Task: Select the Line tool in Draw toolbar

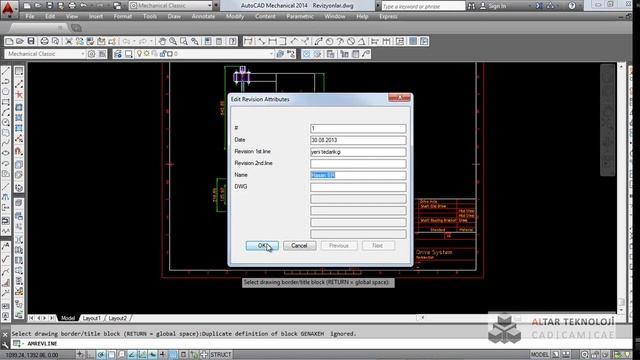Action: pyautogui.click(x=6, y=71)
